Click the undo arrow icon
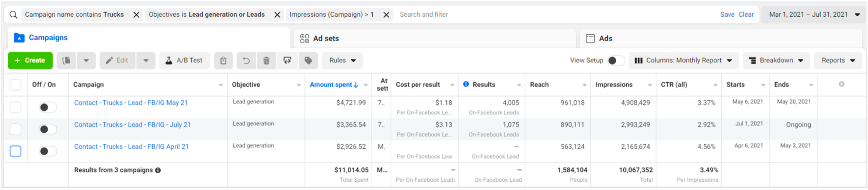Image resolution: width=868 pixels, height=190 pixels. coord(246,61)
